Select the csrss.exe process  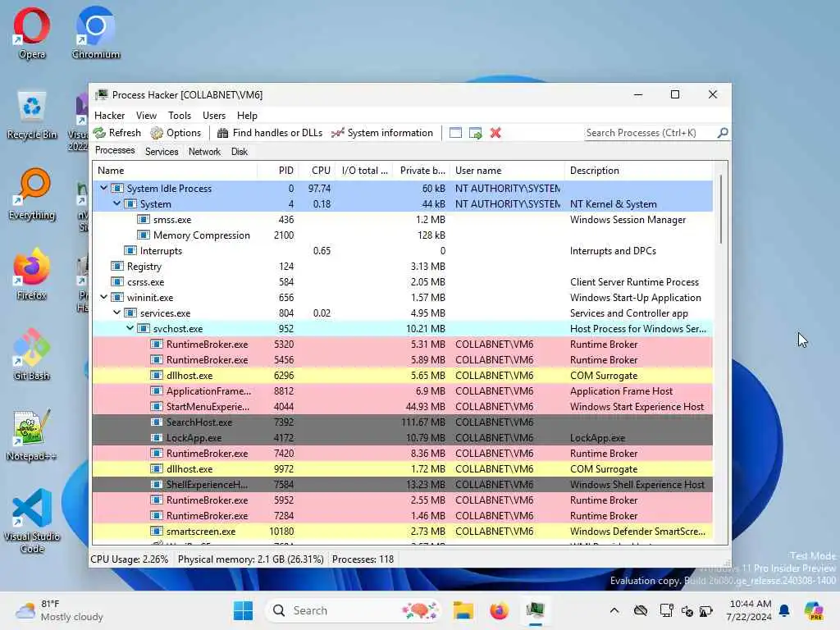click(x=402, y=282)
